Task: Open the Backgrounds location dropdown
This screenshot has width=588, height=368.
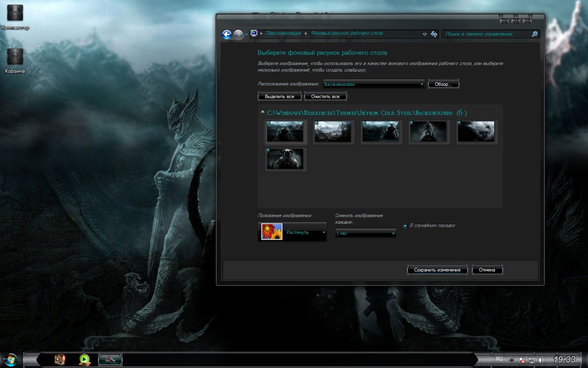Action: (x=374, y=84)
